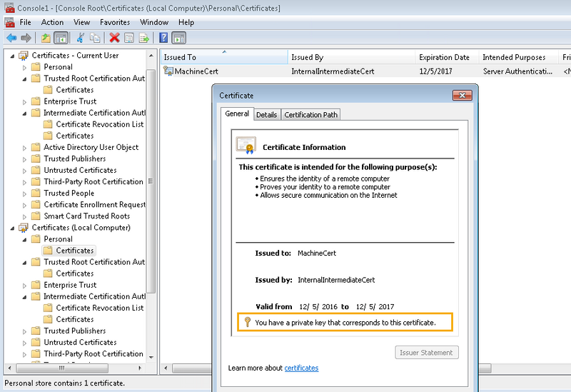Screen dimensions: 571x392
Task: Click the Cut scissors toolbar icon
Action: tap(80, 38)
